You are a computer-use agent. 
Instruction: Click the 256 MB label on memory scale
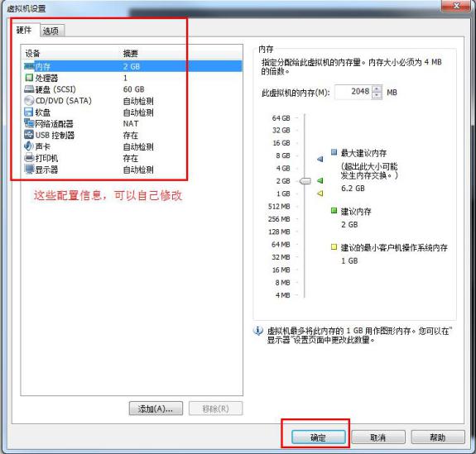pyautogui.click(x=279, y=219)
